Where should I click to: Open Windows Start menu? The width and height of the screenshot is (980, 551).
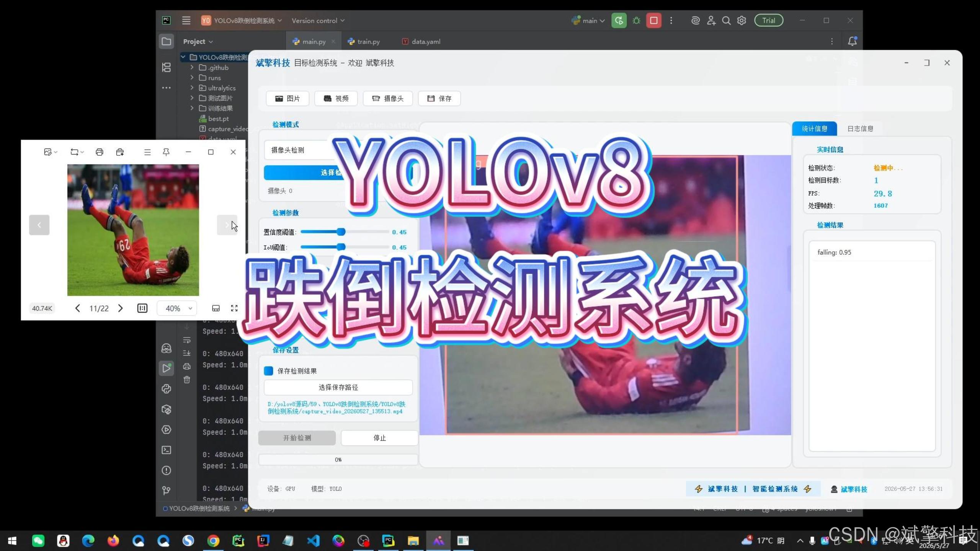click(12, 541)
